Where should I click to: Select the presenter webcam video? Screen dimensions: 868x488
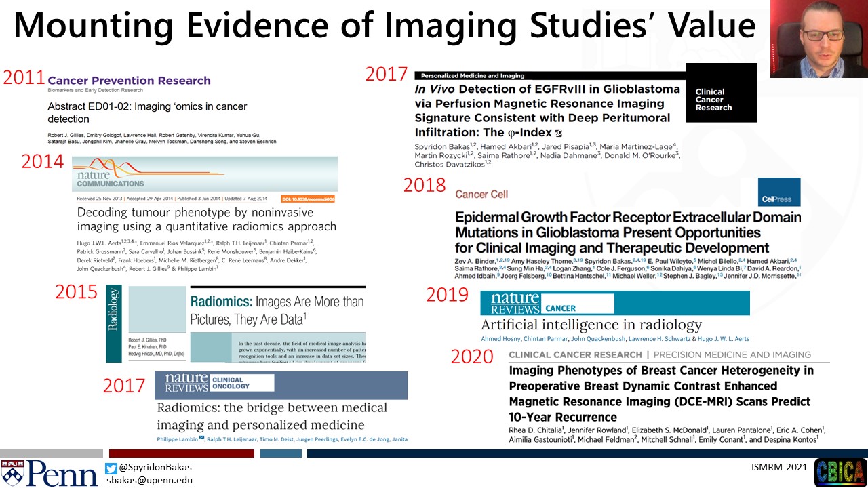[x=818, y=39]
